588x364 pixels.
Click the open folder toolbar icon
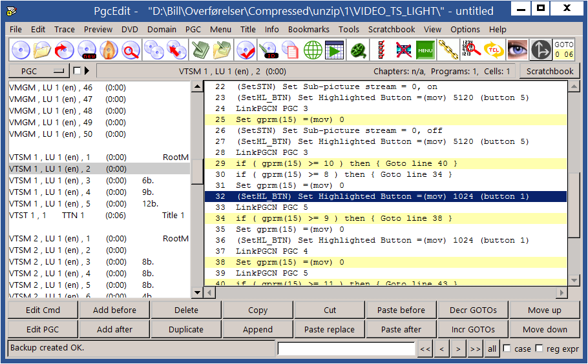tap(43, 50)
